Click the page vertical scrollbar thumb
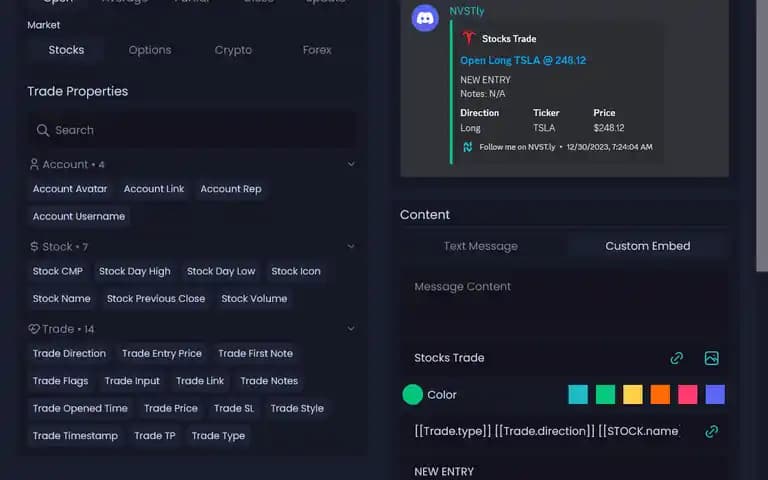Image resolution: width=768 pixels, height=480 pixels. [762, 136]
